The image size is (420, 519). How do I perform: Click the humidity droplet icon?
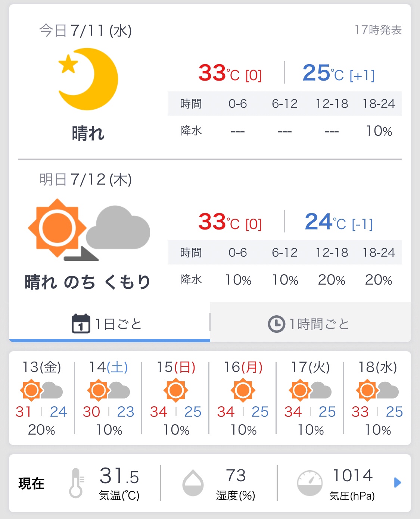click(x=193, y=483)
